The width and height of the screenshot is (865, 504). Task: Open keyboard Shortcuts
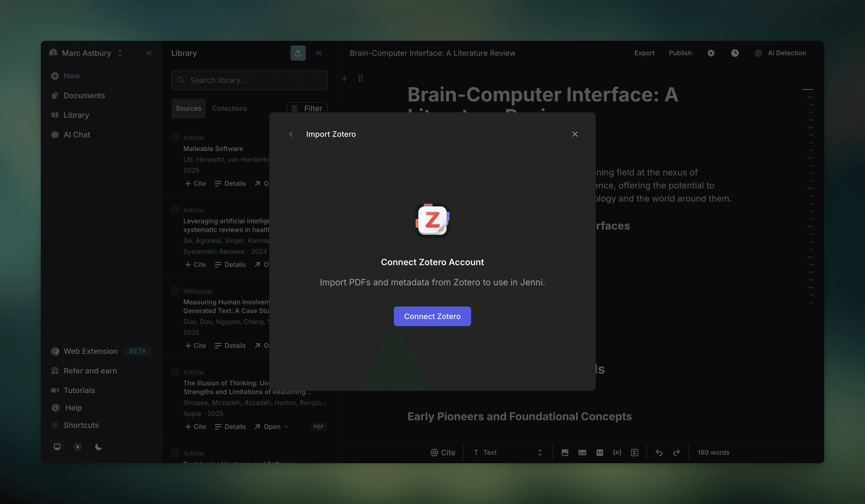pos(75,425)
